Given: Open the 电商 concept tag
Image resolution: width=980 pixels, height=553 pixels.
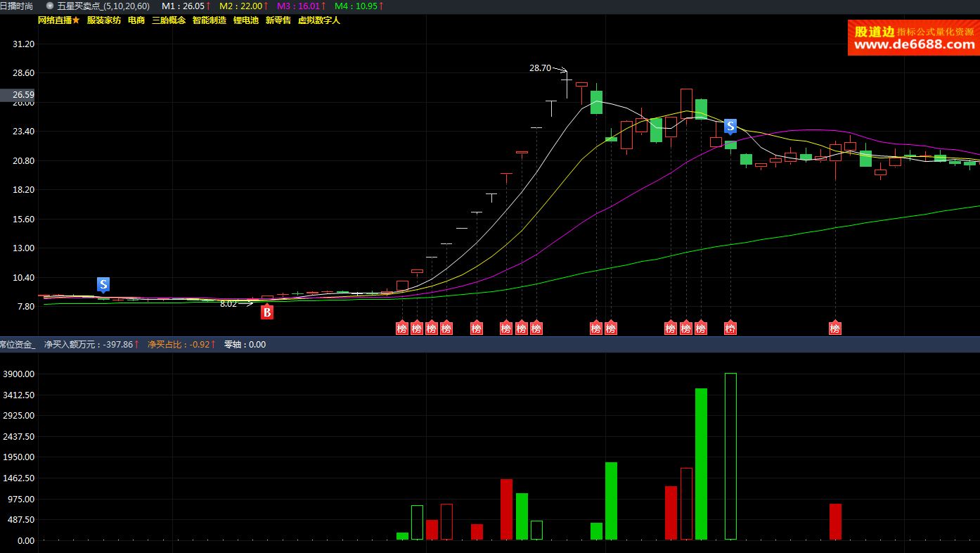Looking at the screenshot, I should (136, 20).
